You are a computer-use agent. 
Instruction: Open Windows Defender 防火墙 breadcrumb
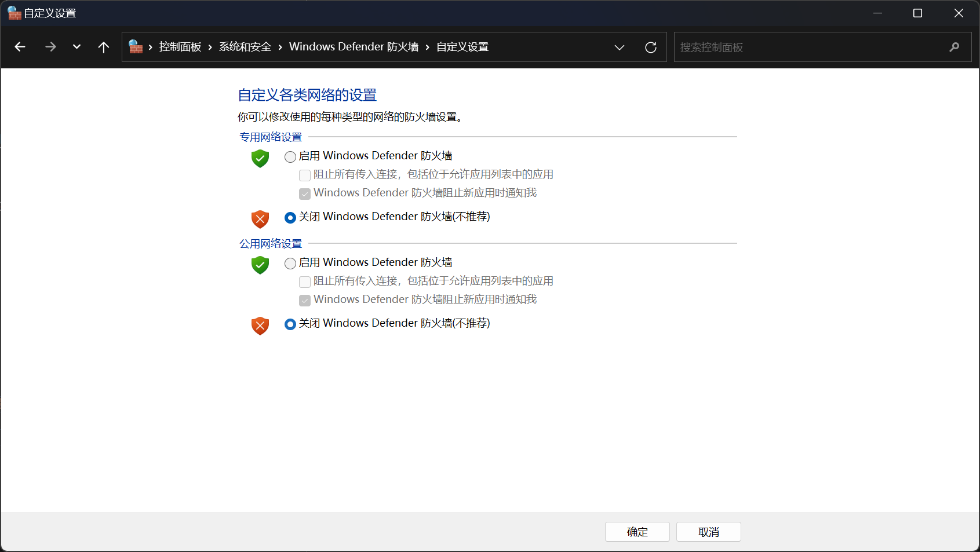pos(354,47)
